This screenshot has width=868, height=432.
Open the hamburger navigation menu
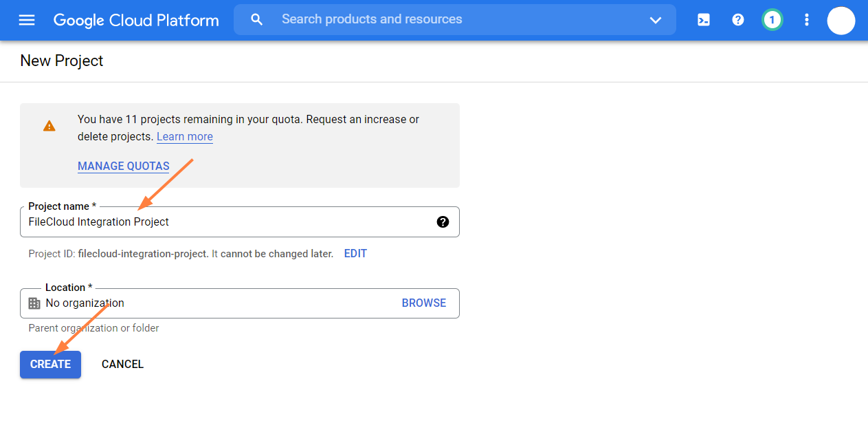coord(27,20)
